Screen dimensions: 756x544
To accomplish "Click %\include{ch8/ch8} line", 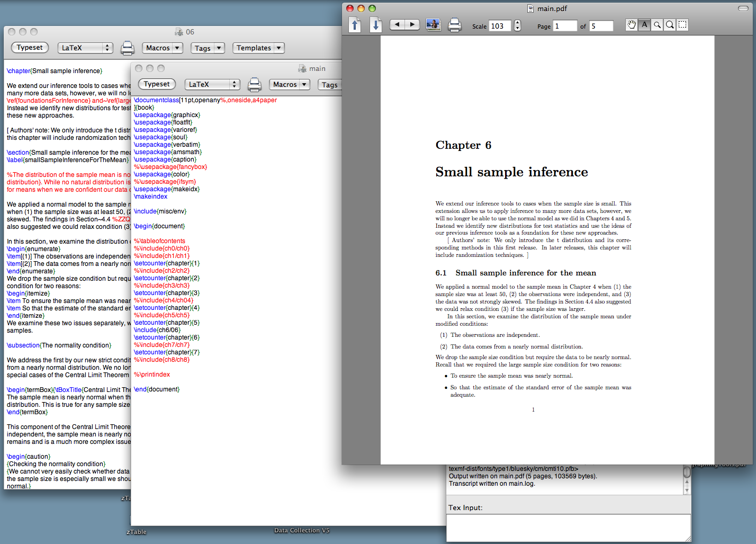I will click(x=161, y=360).
